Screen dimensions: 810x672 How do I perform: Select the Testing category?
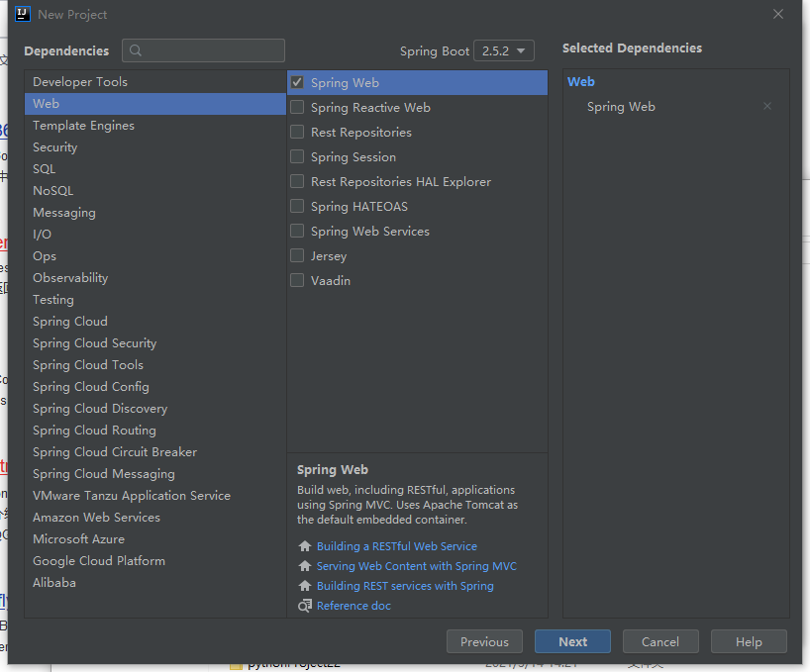point(155,299)
